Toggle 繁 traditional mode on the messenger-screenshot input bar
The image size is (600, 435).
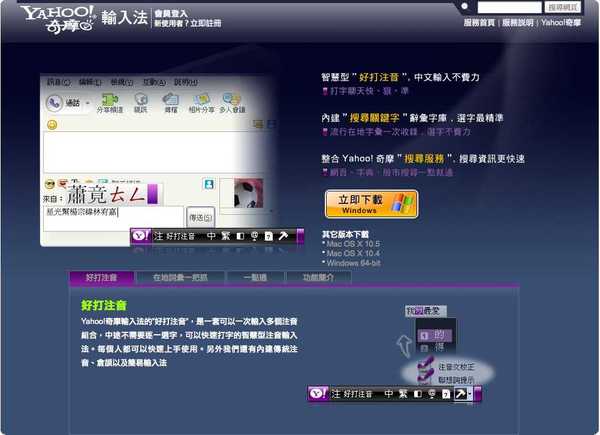pos(225,236)
